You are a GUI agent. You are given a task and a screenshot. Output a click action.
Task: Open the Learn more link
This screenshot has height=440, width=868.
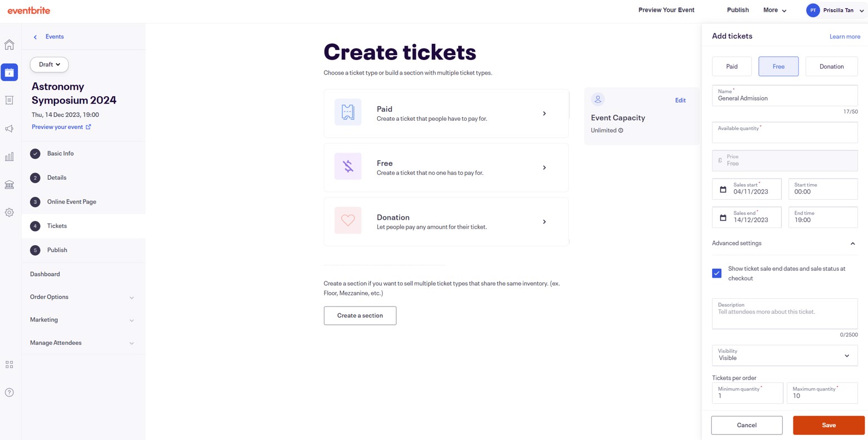pos(845,37)
